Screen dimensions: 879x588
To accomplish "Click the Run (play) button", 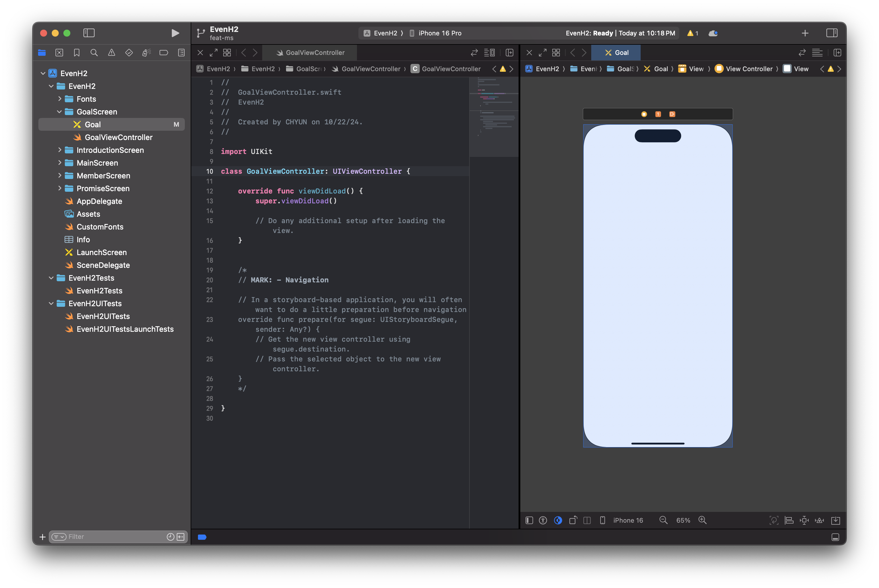I will (x=175, y=33).
